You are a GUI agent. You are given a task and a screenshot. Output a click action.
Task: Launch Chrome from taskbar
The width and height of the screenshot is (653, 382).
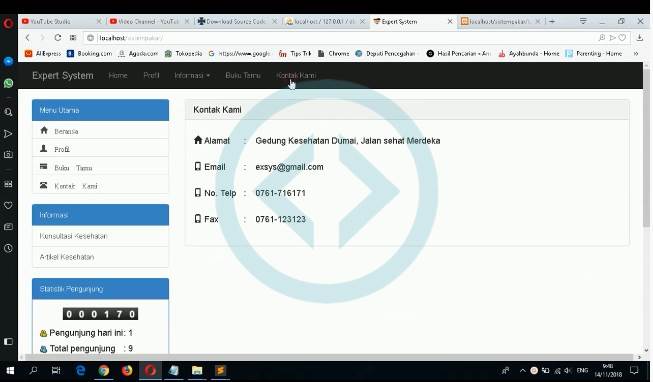click(104, 370)
